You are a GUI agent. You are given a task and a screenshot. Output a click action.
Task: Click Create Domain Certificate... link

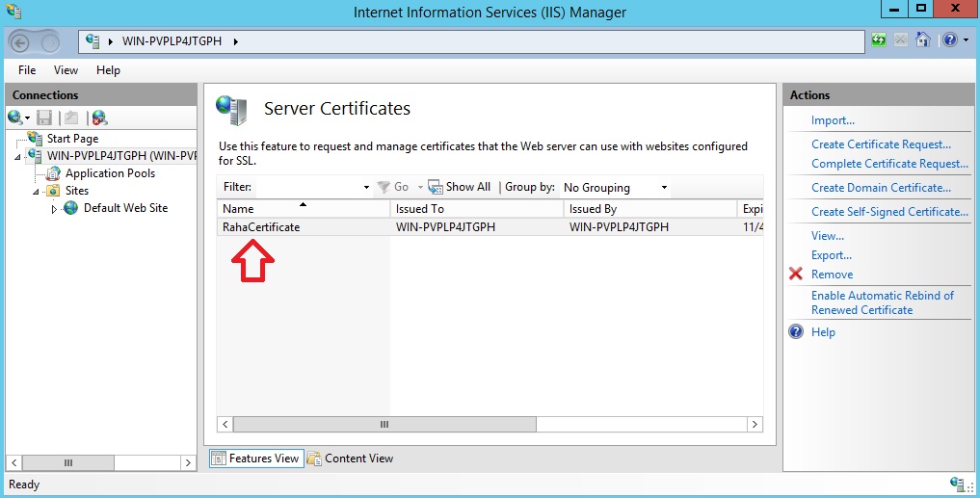click(x=882, y=188)
